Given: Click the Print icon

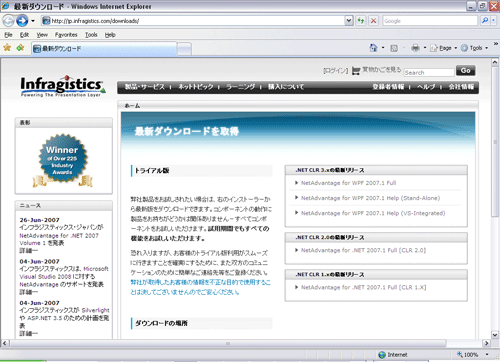Looking at the screenshot, I should pyautogui.click(x=415, y=48).
